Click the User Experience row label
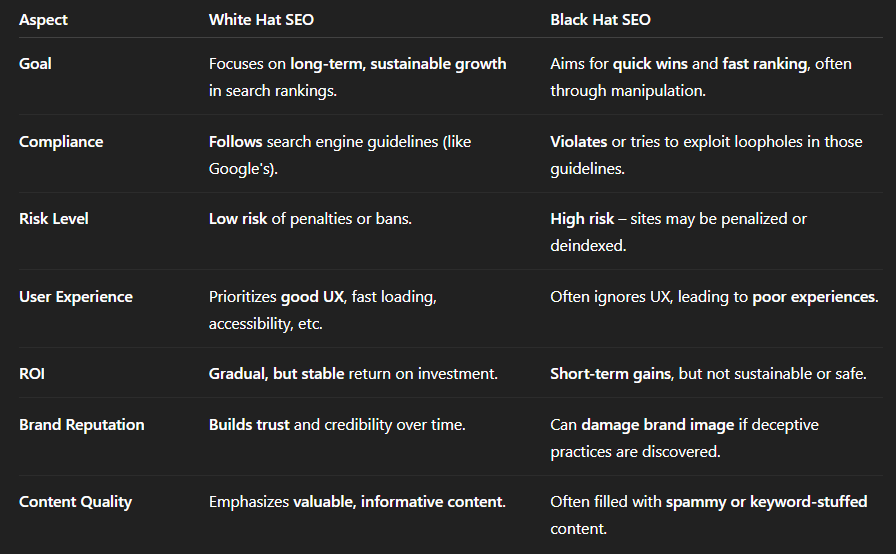Image resolution: width=896 pixels, height=554 pixels. point(76,297)
